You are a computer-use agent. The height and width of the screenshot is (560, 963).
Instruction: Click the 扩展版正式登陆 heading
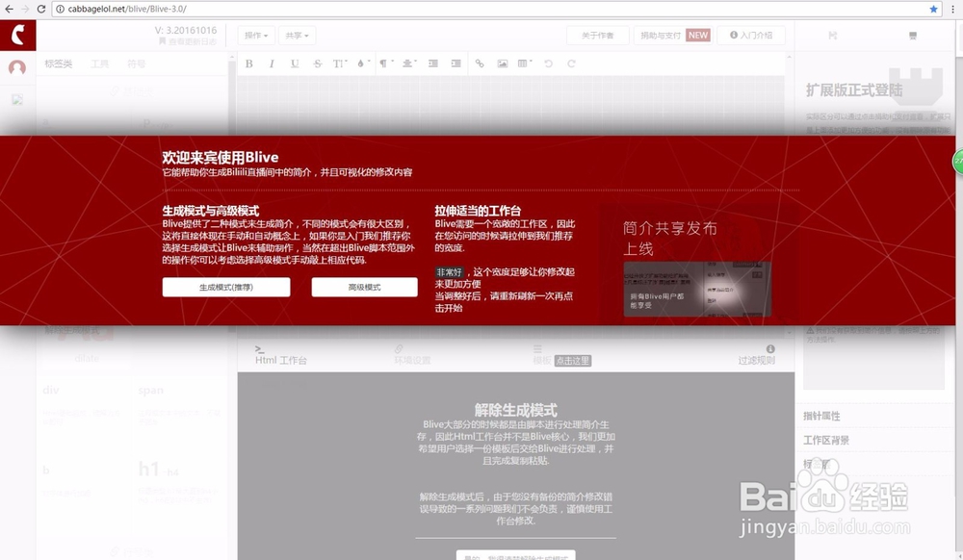[x=854, y=90]
